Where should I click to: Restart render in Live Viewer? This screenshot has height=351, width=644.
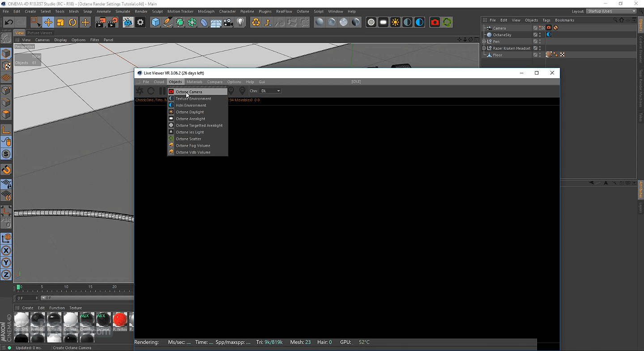pyautogui.click(x=151, y=91)
